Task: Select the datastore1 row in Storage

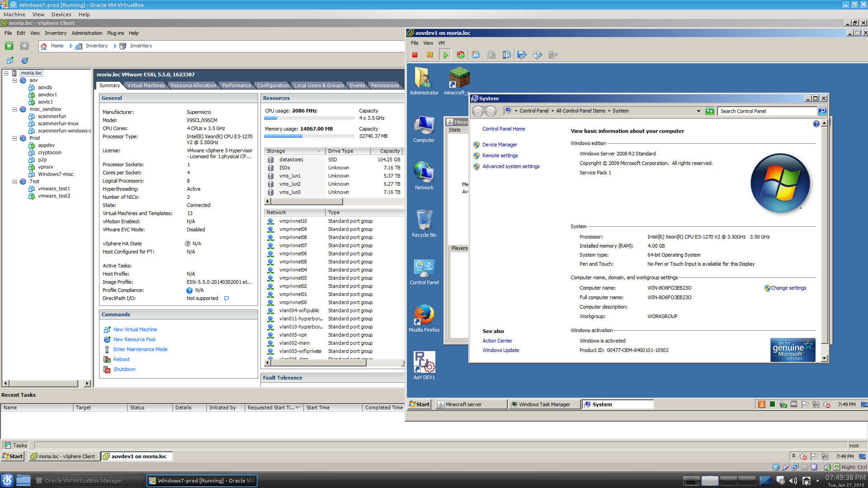Action: click(x=333, y=160)
